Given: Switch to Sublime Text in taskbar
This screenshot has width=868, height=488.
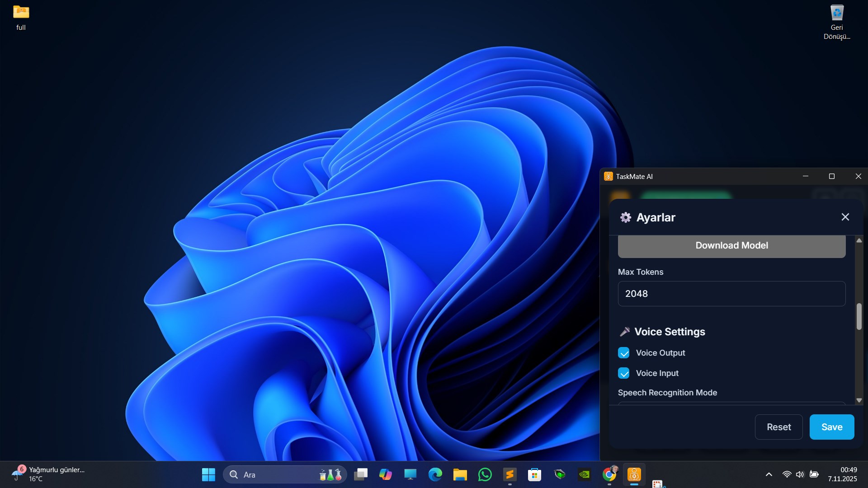Looking at the screenshot, I should point(509,474).
